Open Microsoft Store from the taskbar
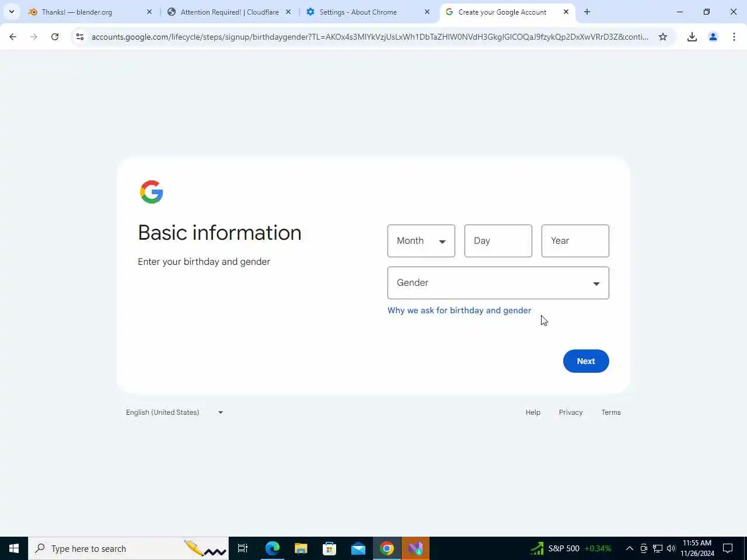The height and width of the screenshot is (560, 747). (x=330, y=548)
